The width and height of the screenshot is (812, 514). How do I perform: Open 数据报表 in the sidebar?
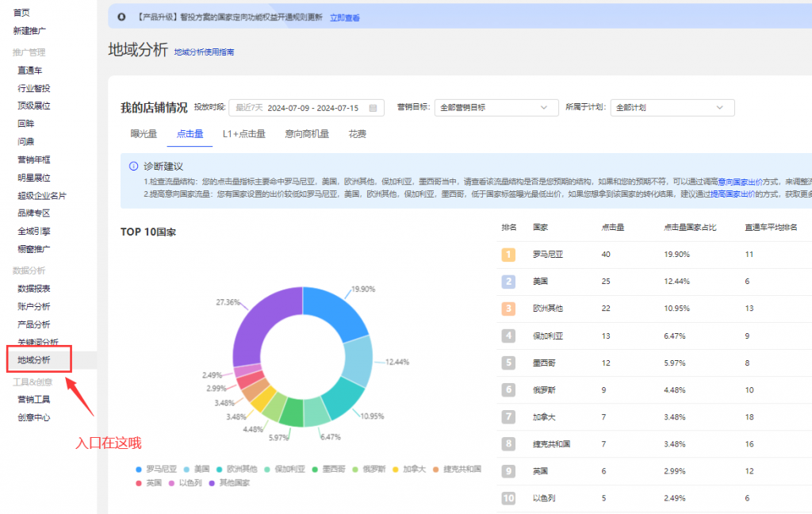pyautogui.click(x=33, y=289)
